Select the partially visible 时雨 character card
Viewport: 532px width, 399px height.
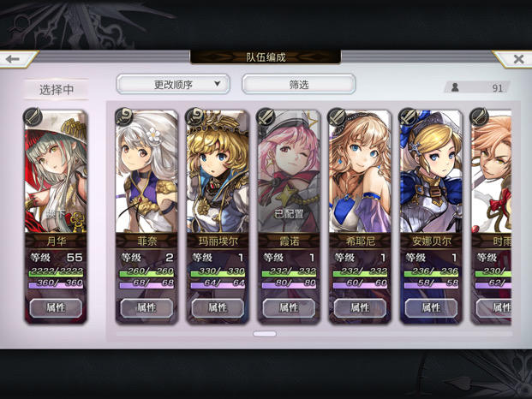[491, 217]
